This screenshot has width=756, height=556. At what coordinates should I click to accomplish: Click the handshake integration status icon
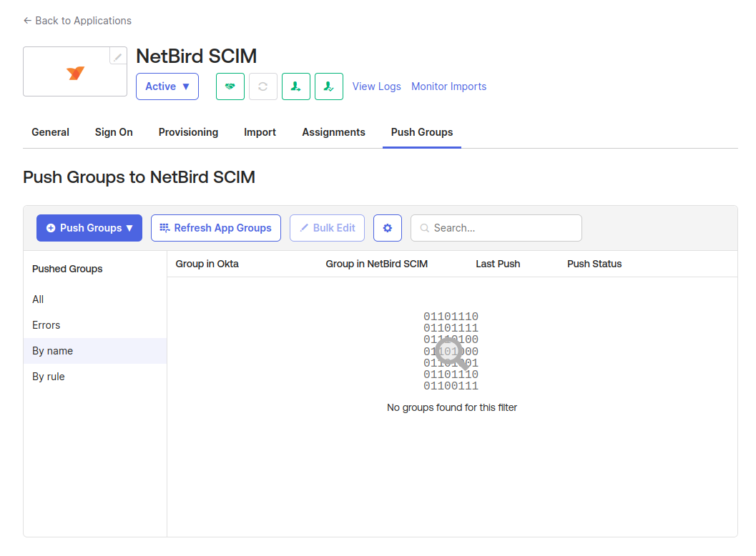click(x=230, y=86)
